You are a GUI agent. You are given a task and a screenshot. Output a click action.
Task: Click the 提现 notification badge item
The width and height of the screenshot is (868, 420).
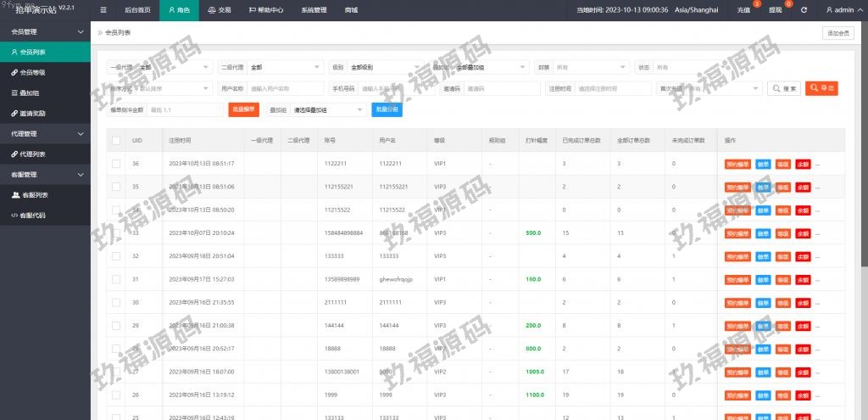point(776,10)
